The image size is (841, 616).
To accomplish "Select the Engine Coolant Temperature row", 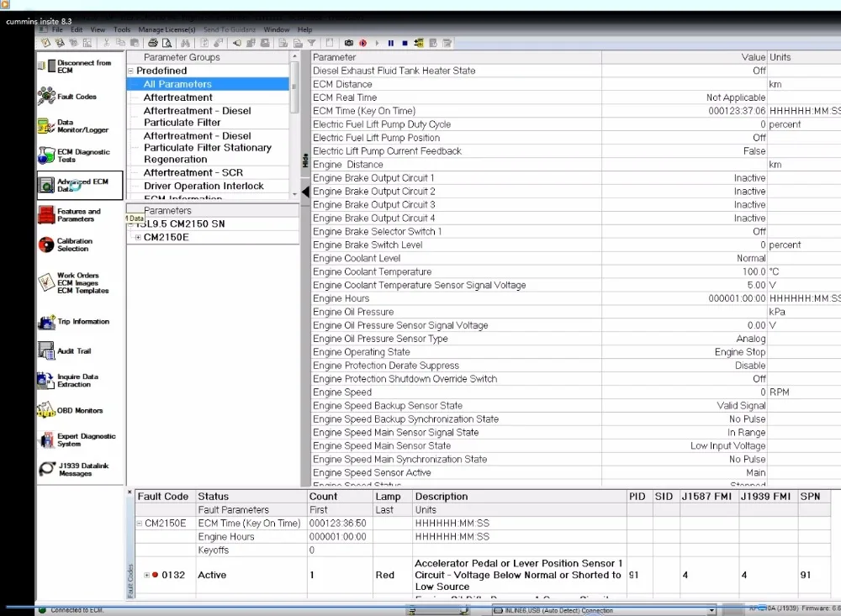I will (576, 271).
